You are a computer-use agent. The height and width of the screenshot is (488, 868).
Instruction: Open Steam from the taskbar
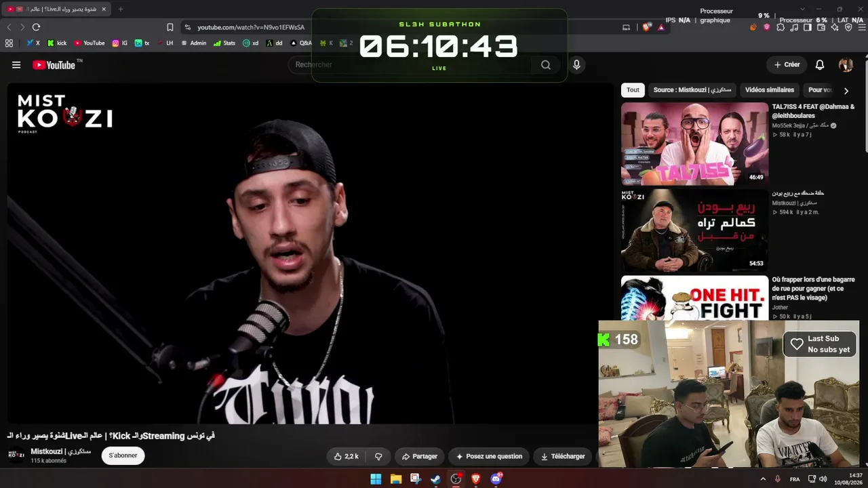pyautogui.click(x=436, y=479)
